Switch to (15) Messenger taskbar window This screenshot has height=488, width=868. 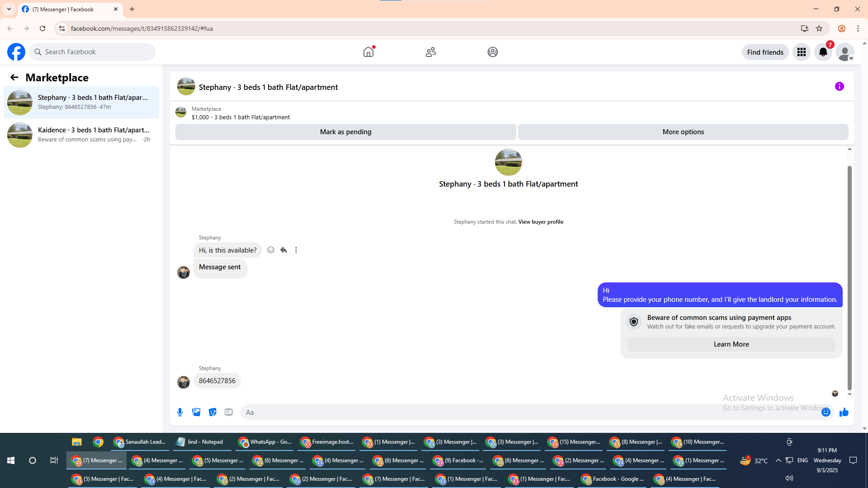574,442
